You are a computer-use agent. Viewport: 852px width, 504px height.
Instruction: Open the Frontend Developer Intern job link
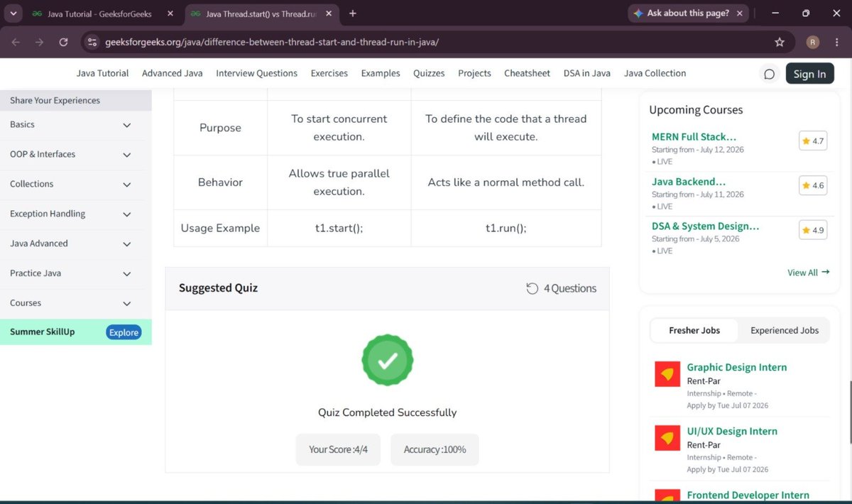pyautogui.click(x=748, y=495)
